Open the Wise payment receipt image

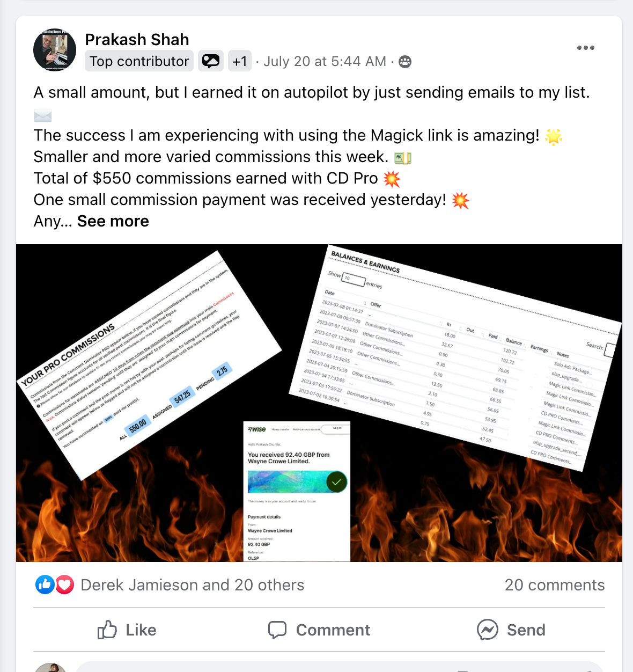click(297, 491)
